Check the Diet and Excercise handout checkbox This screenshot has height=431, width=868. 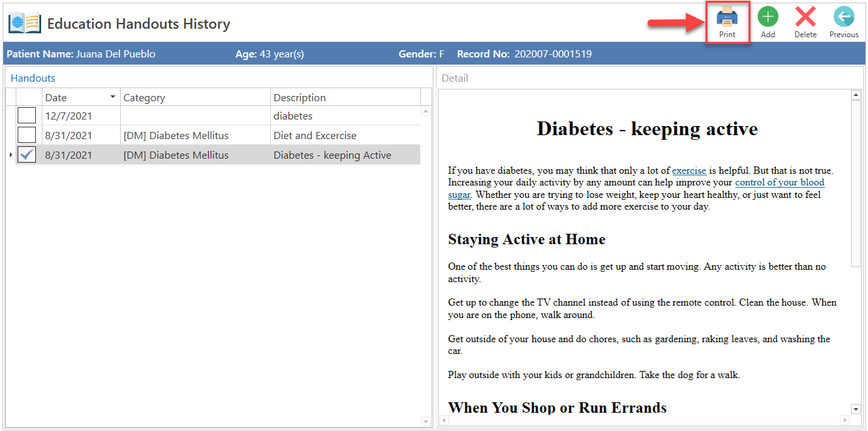27,135
